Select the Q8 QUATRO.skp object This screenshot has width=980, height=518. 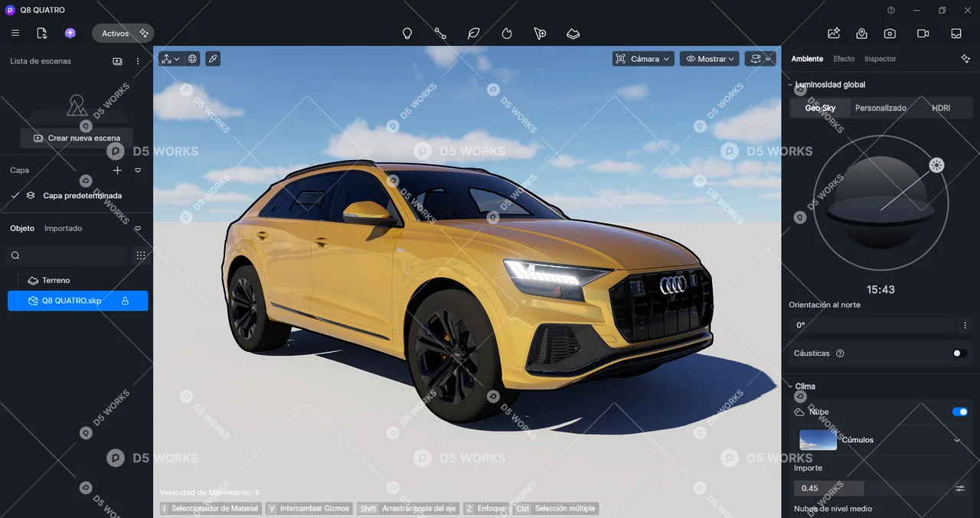point(77,301)
